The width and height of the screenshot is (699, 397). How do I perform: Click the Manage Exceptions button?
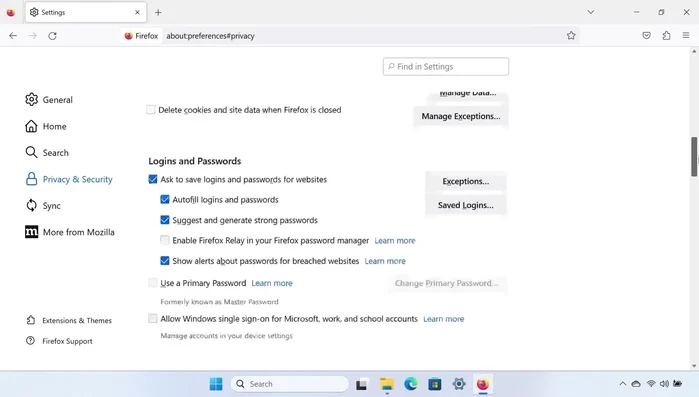point(461,116)
